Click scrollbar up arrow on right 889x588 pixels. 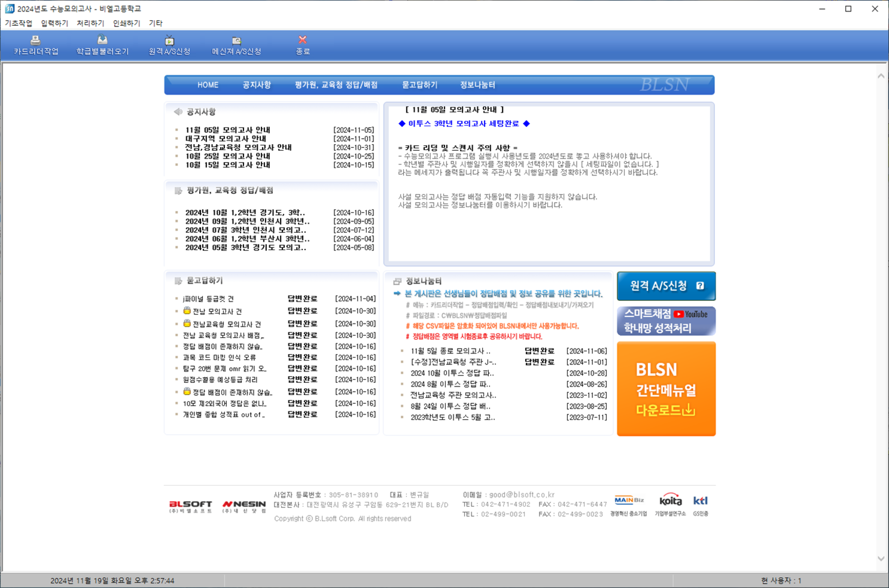pos(881,76)
